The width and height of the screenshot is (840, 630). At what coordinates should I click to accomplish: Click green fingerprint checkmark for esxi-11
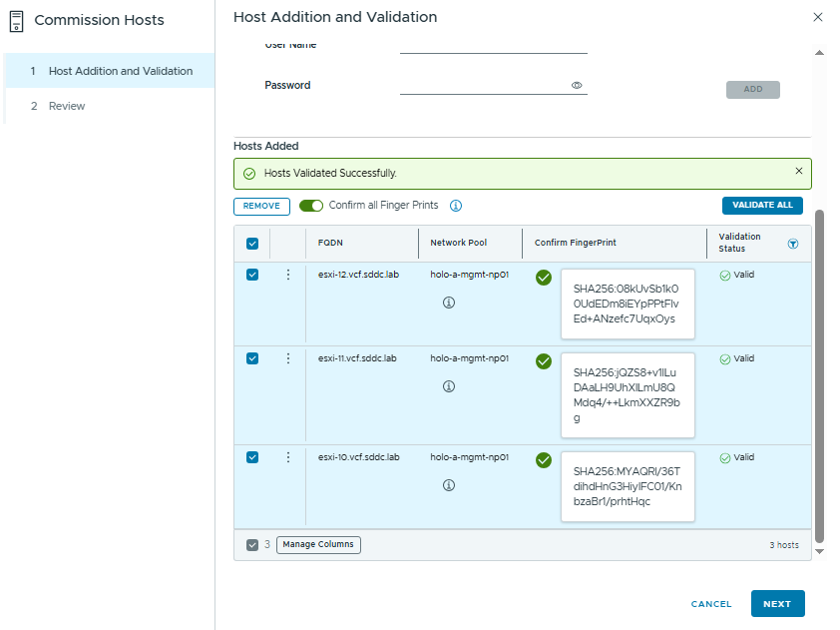click(x=544, y=361)
